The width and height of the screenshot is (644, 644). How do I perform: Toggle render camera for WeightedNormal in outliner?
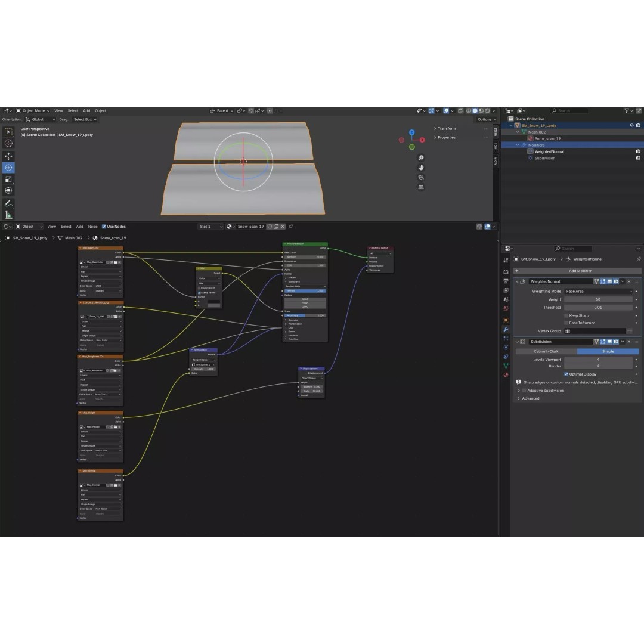[x=638, y=151]
